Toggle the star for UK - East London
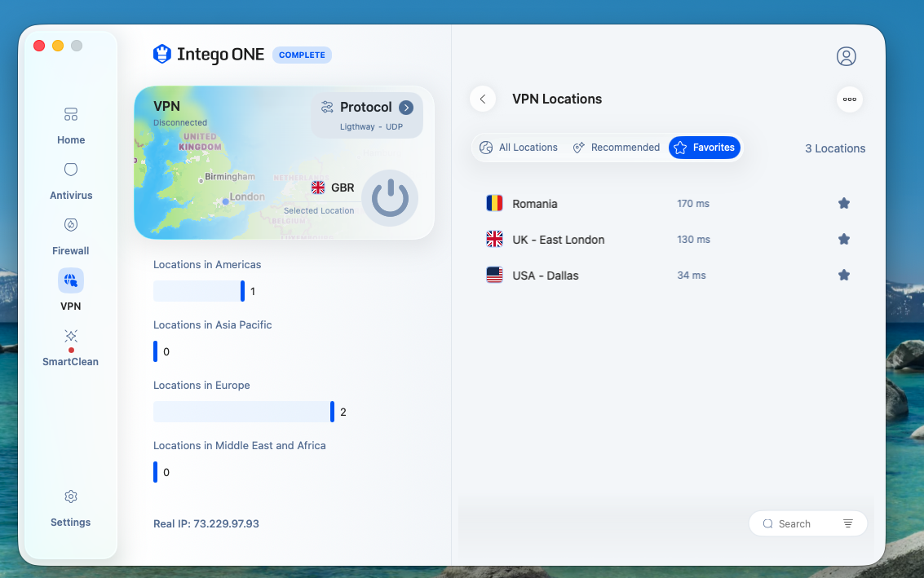 coord(844,239)
